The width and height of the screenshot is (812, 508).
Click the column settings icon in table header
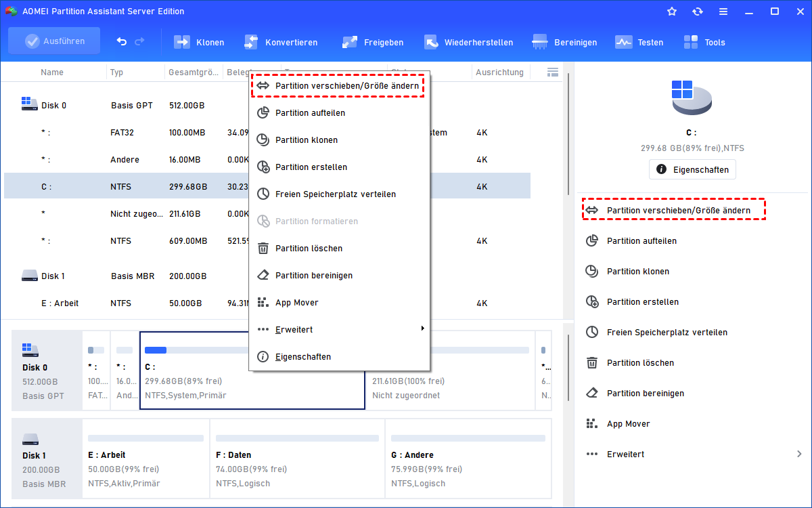click(552, 72)
